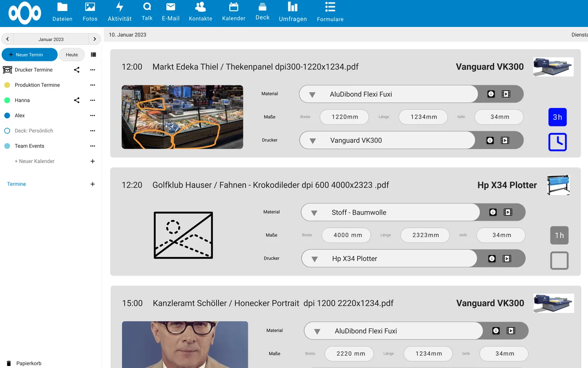Open the Termine section link
The image size is (588, 368).
click(x=16, y=184)
